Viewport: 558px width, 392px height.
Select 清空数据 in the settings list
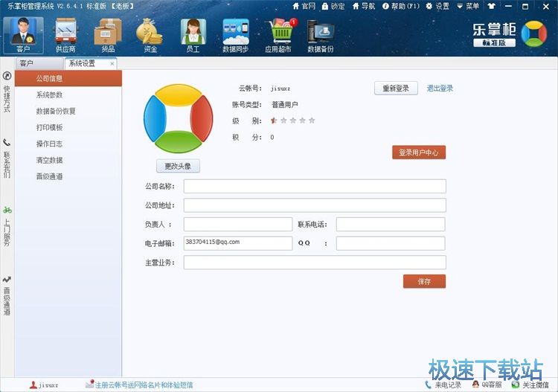click(x=68, y=160)
